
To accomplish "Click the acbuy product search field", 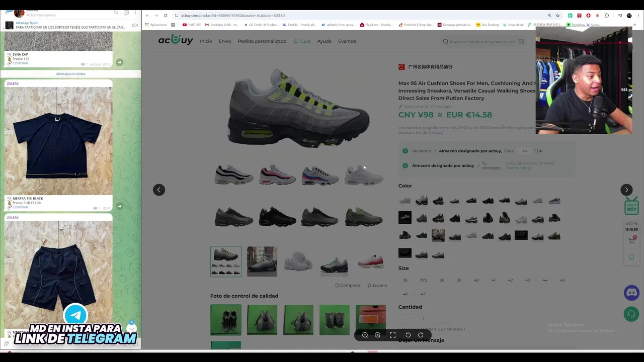I will pos(483,41).
